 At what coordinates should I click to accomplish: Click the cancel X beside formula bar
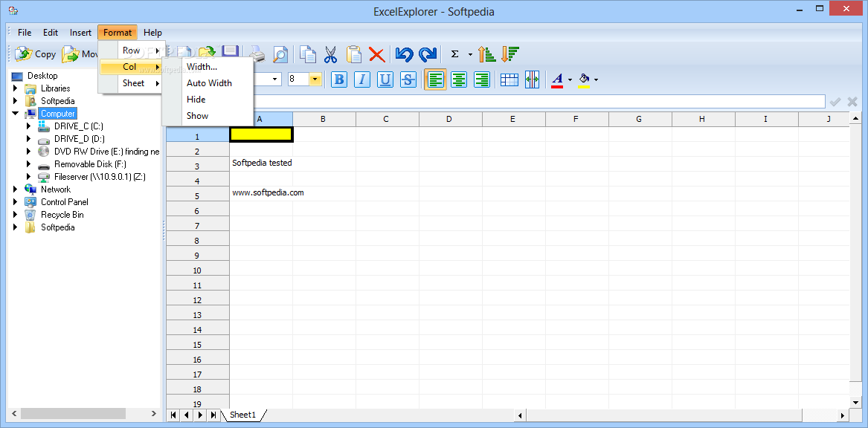point(852,102)
